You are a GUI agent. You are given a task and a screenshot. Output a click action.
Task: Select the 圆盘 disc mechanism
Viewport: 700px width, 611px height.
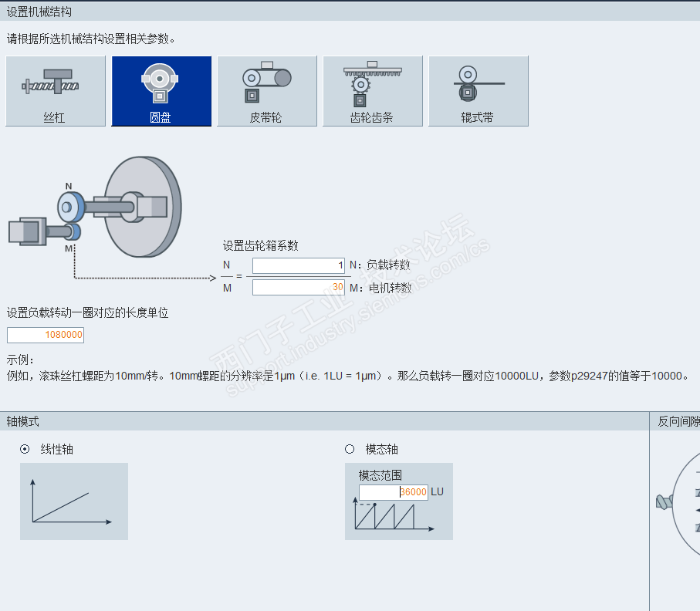click(x=161, y=91)
